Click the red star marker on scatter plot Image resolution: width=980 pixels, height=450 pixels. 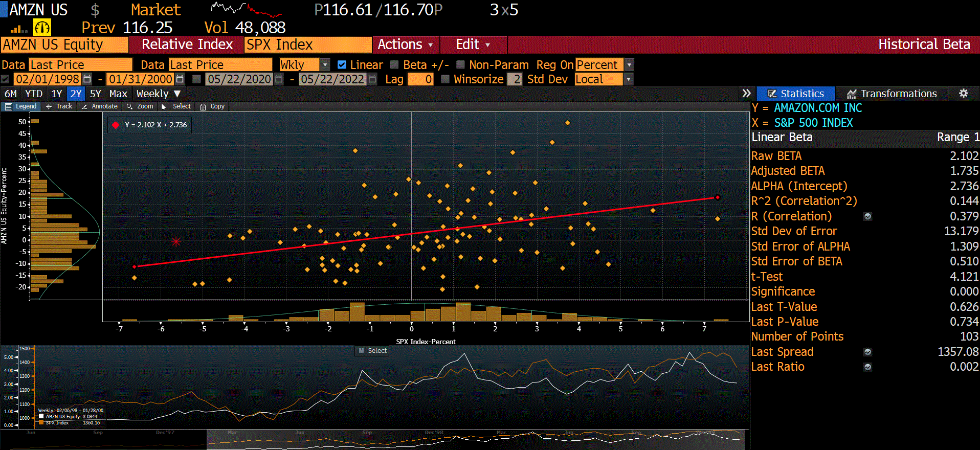(x=176, y=241)
